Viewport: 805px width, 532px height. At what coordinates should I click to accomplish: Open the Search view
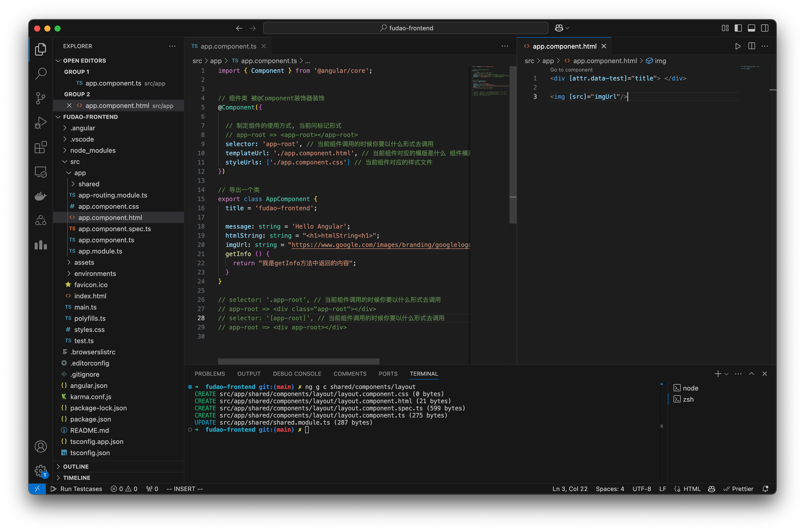click(41, 73)
